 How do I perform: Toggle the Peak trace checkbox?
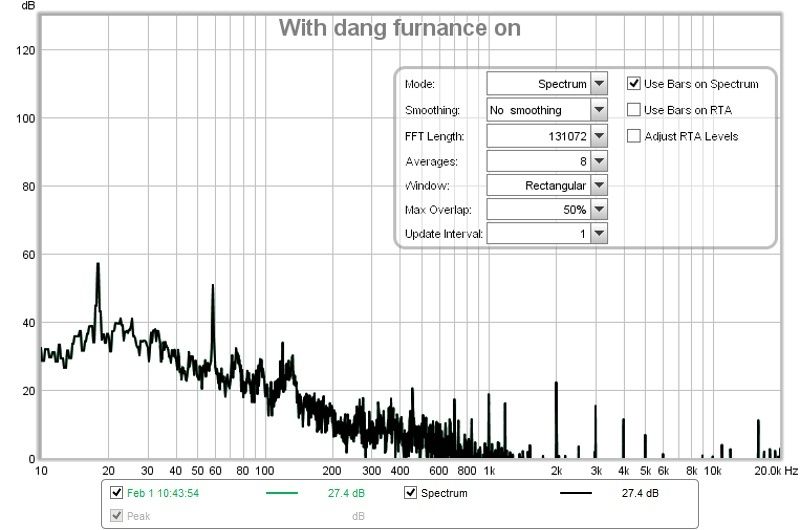click(116, 516)
